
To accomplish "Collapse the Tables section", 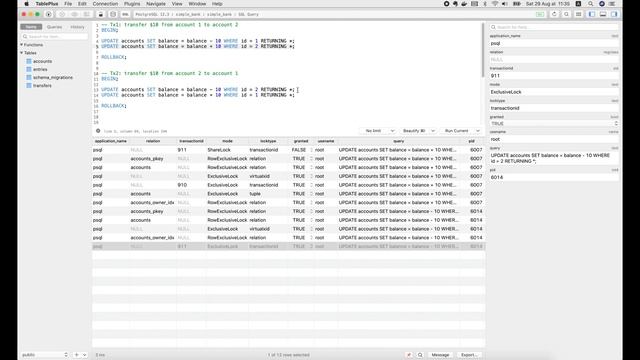I will (x=22, y=53).
